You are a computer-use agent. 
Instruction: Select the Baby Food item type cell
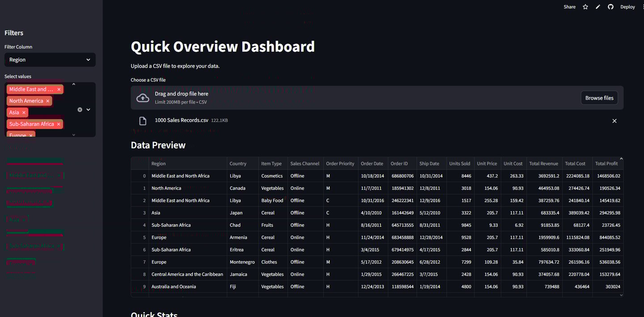273,201
